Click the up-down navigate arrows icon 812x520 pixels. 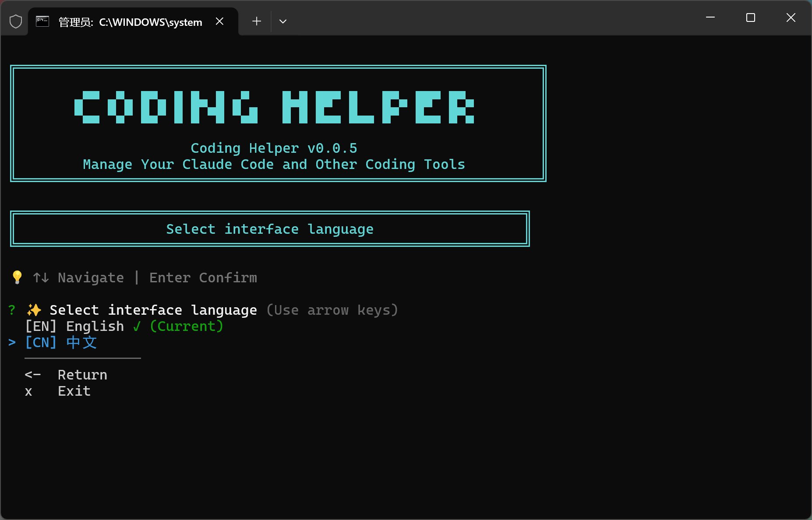pyautogui.click(x=41, y=278)
